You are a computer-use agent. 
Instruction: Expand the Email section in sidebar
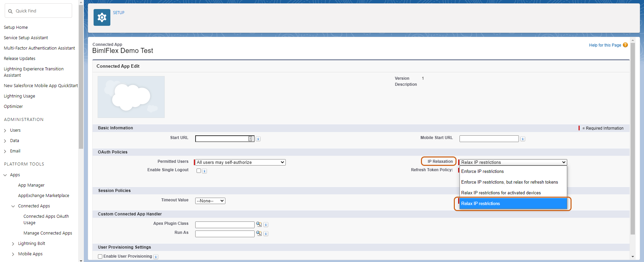click(x=5, y=151)
